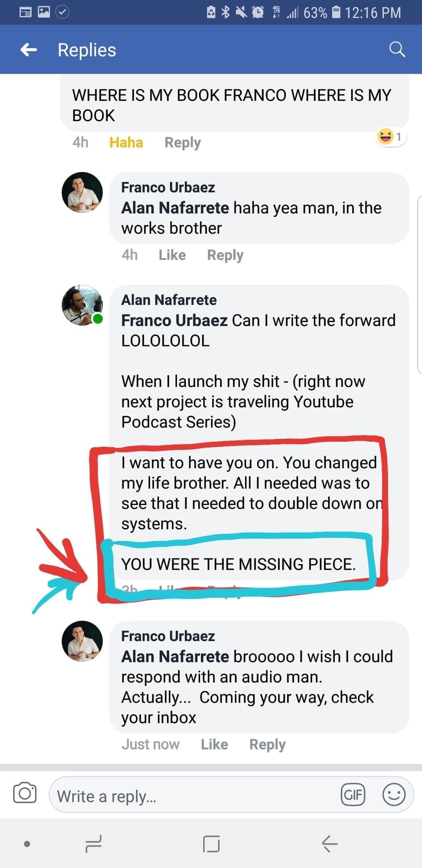
Task: Open the GIF picker
Action: (353, 795)
